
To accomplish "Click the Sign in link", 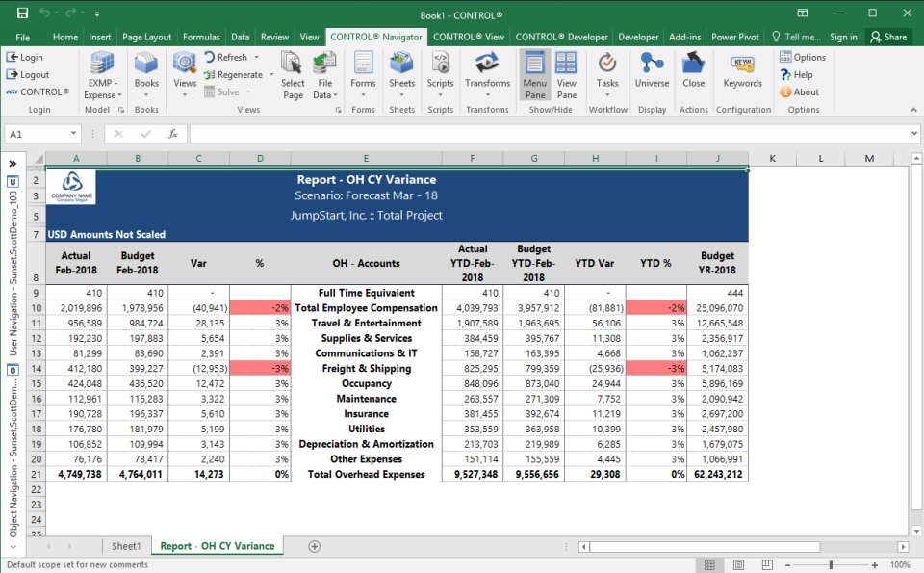I will (843, 37).
